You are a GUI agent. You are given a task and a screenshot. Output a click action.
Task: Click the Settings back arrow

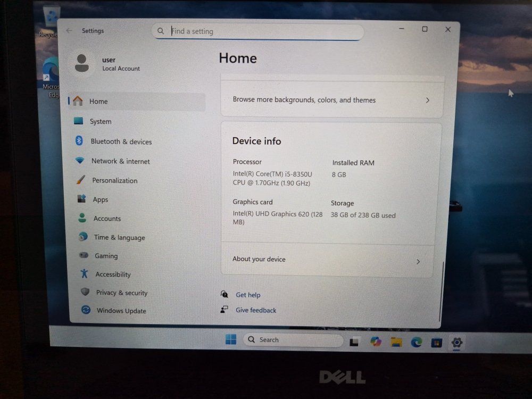tap(69, 30)
